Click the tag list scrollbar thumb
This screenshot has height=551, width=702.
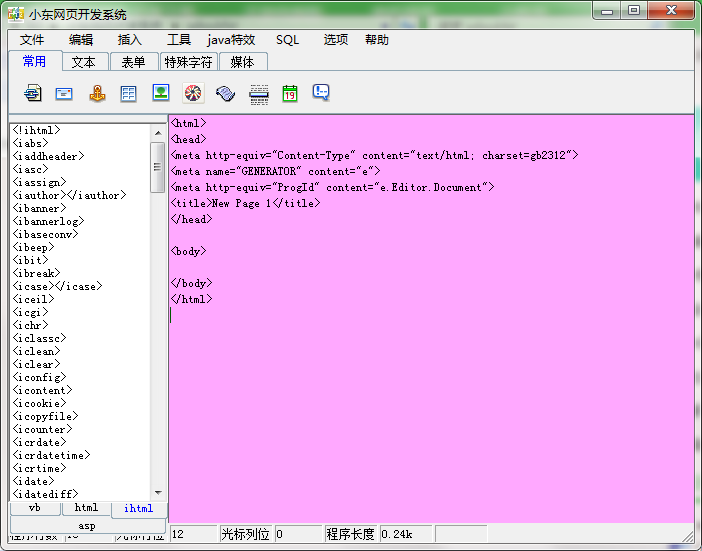pos(157,167)
